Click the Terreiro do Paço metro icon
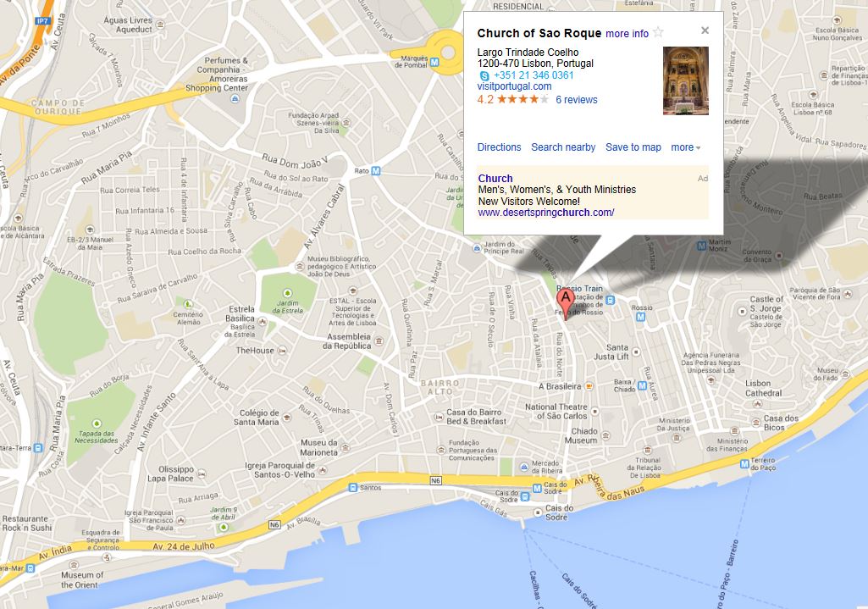Viewport: 868px width, 609px height. coord(744,464)
